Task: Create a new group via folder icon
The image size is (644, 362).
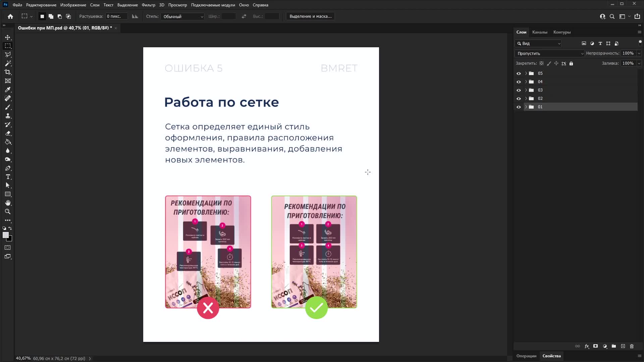Action: click(613, 346)
